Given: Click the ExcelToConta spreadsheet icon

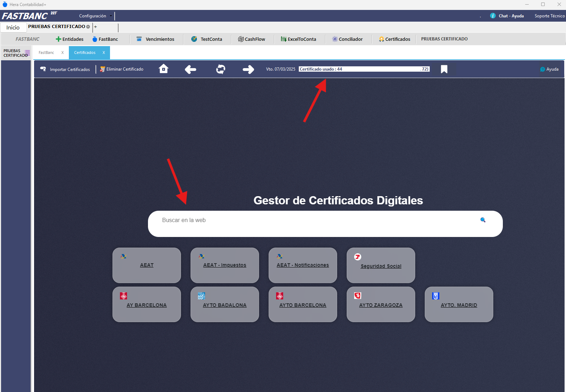Looking at the screenshot, I should (x=284, y=39).
